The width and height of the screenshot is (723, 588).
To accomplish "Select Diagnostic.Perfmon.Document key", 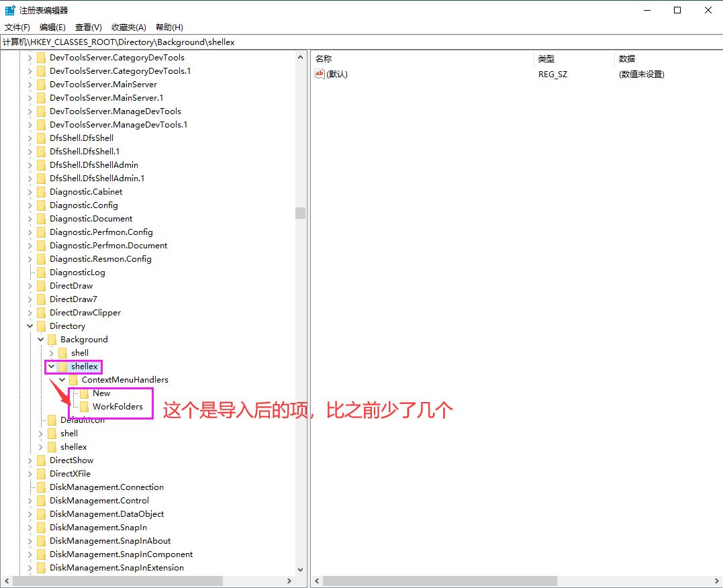I will (108, 246).
